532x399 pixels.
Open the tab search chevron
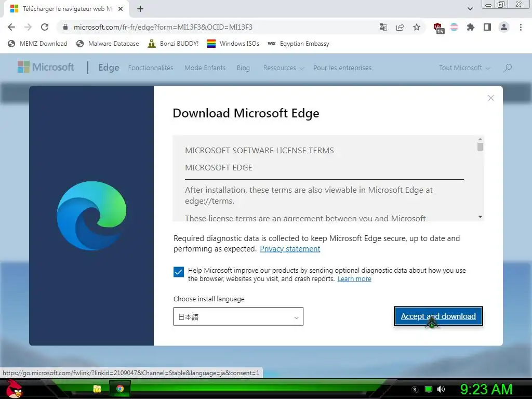470,9
